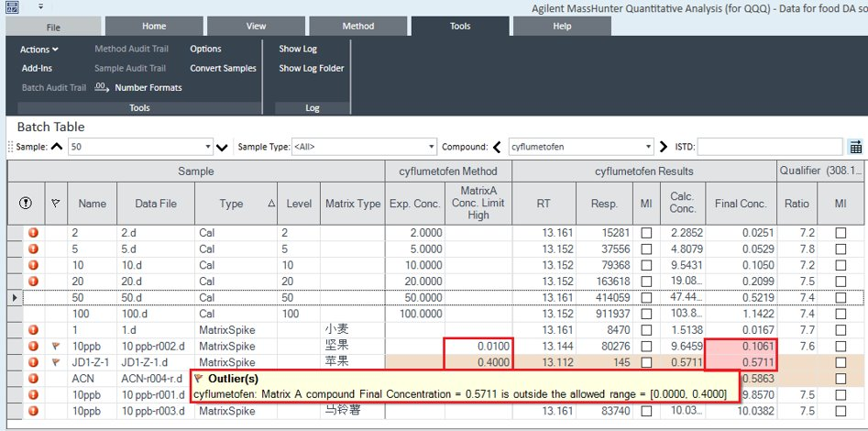Click Convert Samples

[223, 68]
